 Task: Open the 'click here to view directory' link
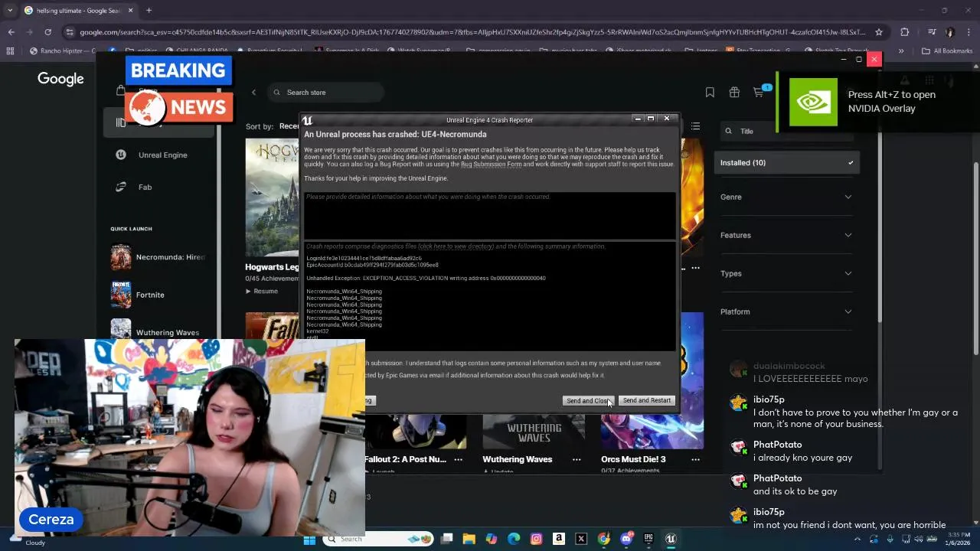point(456,246)
